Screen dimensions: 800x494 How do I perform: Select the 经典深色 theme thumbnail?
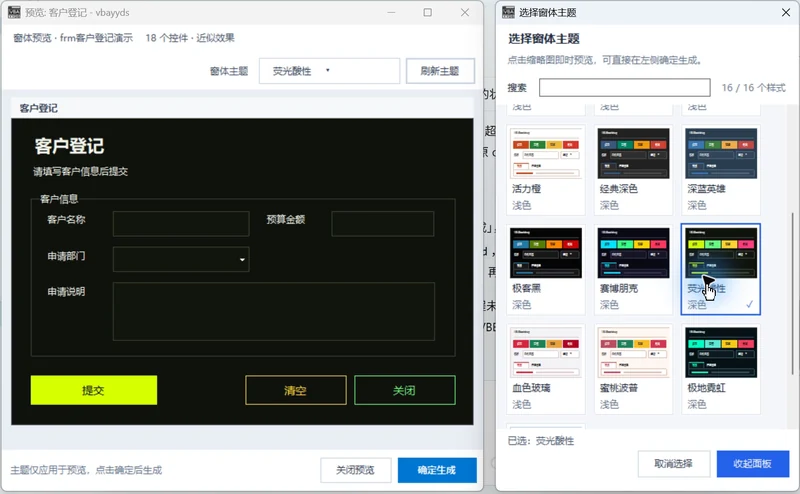[633, 153]
